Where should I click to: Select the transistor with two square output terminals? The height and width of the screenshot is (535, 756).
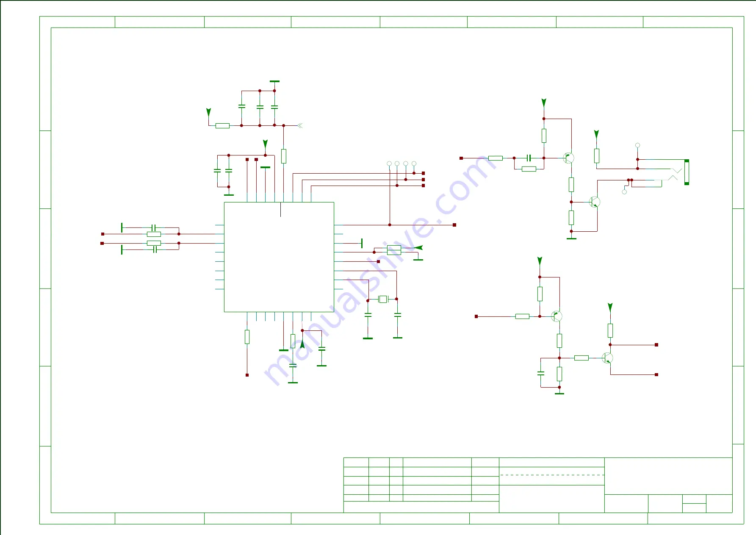point(607,358)
